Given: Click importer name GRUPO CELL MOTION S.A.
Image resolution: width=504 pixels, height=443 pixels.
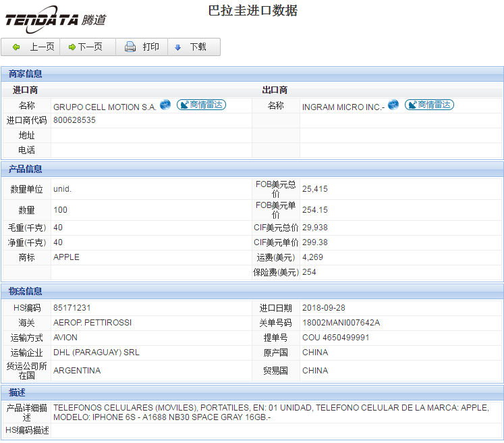Looking at the screenshot, I should pyautogui.click(x=105, y=107).
